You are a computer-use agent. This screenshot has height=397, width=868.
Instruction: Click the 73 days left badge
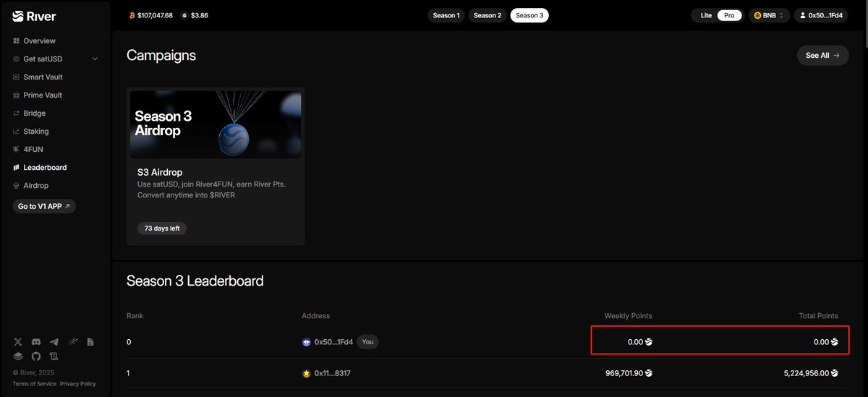pyautogui.click(x=162, y=228)
